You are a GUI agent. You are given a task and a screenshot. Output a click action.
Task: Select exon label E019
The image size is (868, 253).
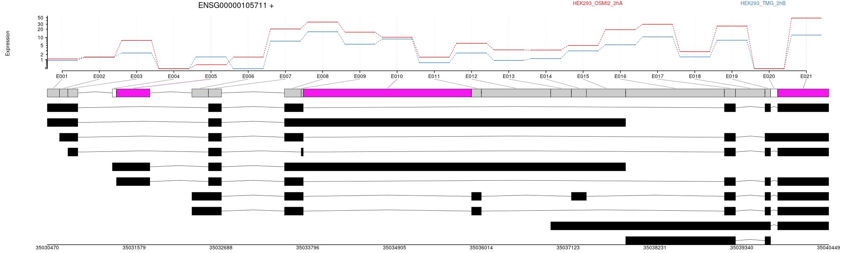click(732, 76)
